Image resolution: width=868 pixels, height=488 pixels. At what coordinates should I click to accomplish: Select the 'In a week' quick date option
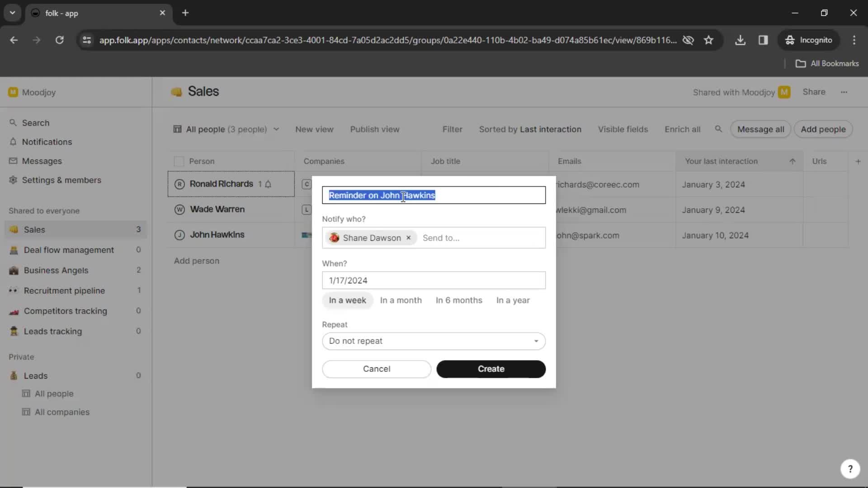coord(347,300)
